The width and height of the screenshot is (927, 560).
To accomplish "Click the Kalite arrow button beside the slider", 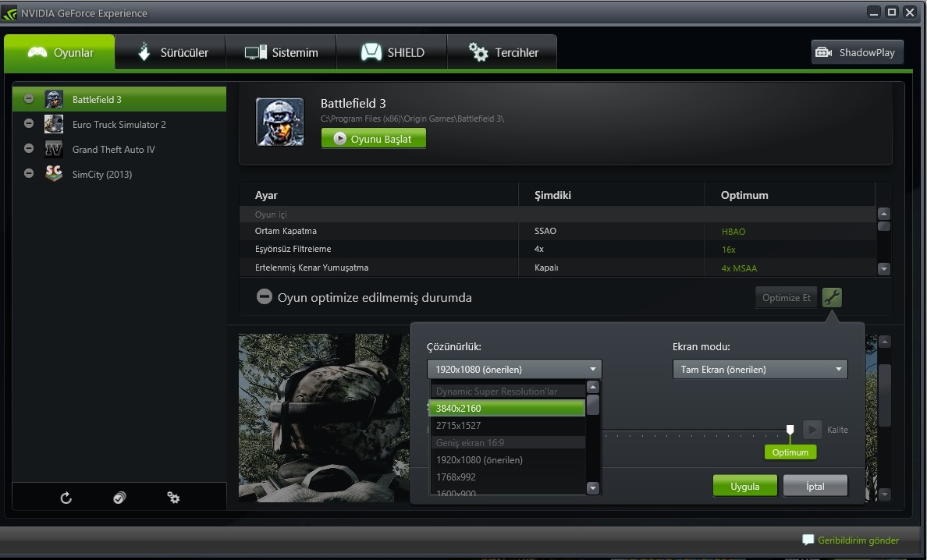I will [x=812, y=430].
